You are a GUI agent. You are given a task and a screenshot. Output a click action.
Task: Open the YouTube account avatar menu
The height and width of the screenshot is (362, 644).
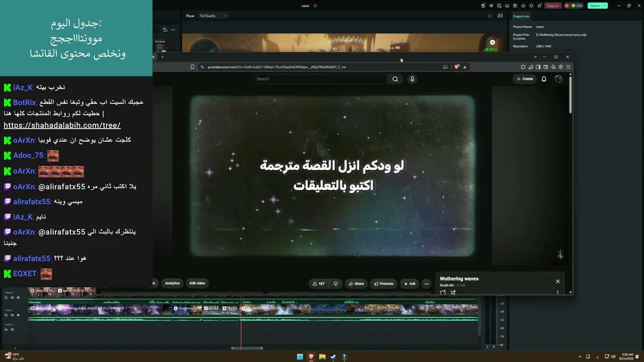click(x=558, y=79)
